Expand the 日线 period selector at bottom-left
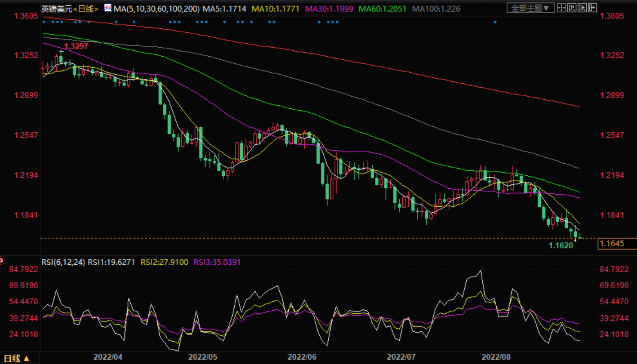The width and height of the screenshot is (637, 364). pyautogui.click(x=17, y=358)
